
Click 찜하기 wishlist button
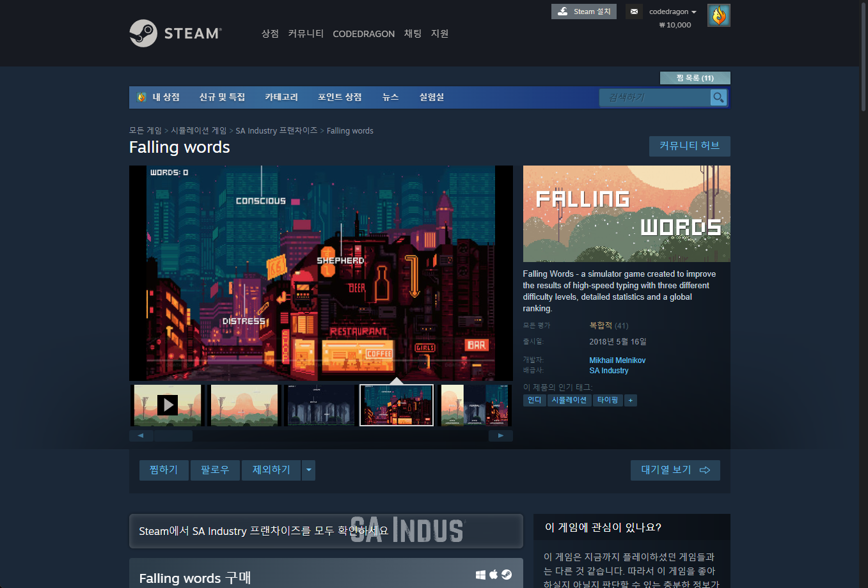point(164,470)
